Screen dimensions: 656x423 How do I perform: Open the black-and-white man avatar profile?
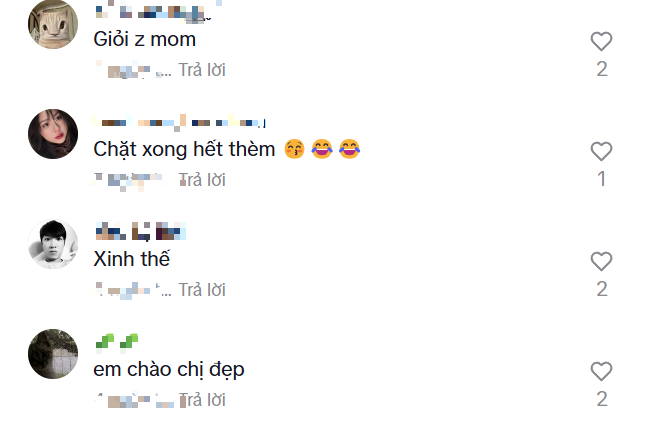(53, 244)
